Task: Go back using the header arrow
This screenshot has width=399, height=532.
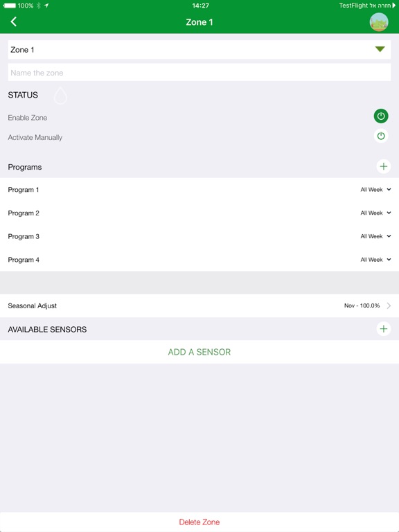Action: pos(14,21)
